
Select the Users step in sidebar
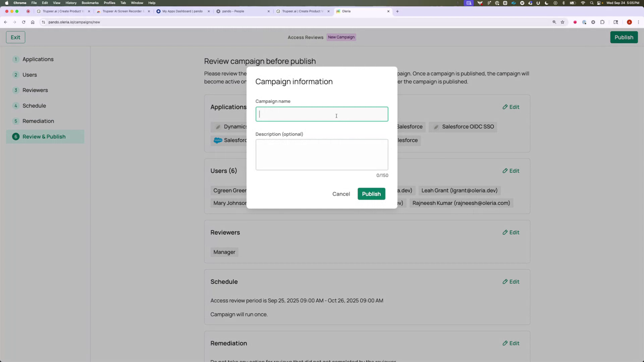tap(30, 74)
